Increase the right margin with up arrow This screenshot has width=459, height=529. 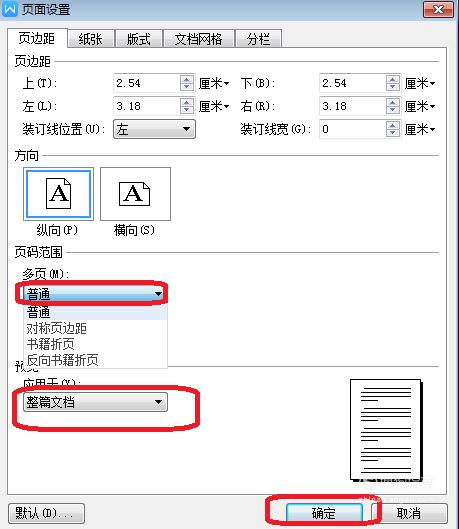393,103
